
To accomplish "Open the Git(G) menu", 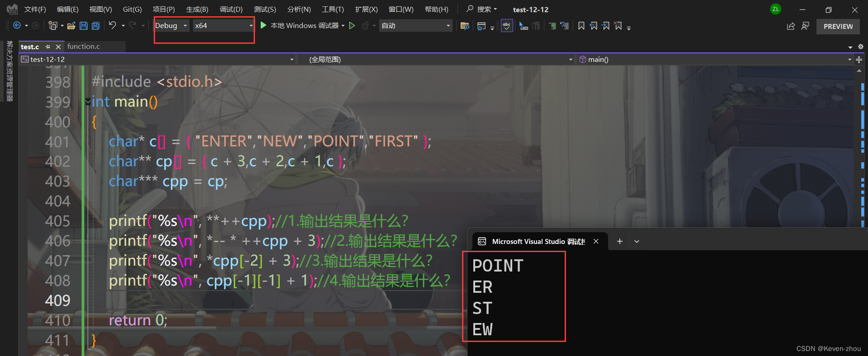I will pos(132,9).
